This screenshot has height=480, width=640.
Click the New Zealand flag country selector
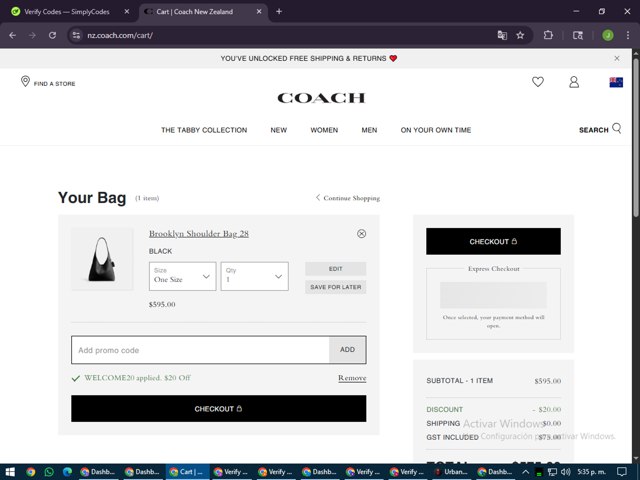click(616, 82)
